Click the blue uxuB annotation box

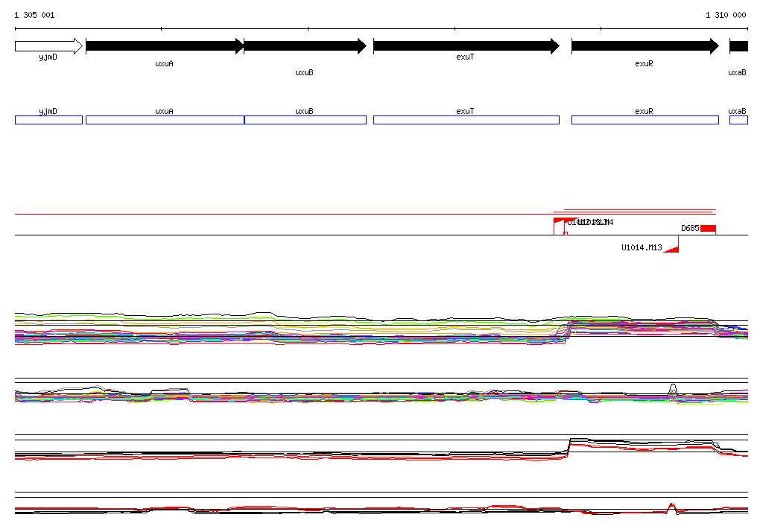(305, 120)
